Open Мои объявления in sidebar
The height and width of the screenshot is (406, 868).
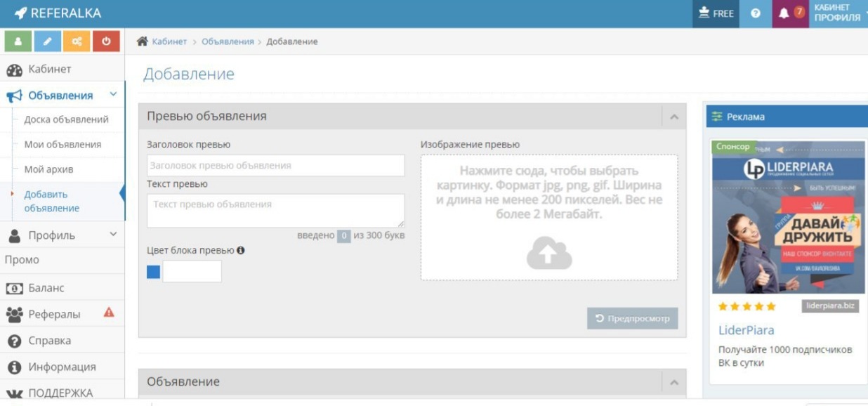click(63, 144)
